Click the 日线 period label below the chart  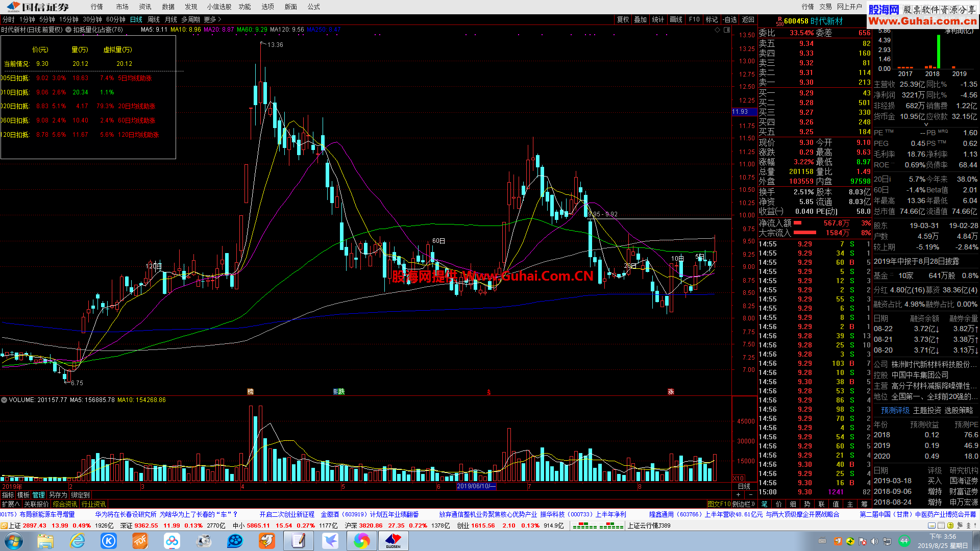click(x=744, y=486)
